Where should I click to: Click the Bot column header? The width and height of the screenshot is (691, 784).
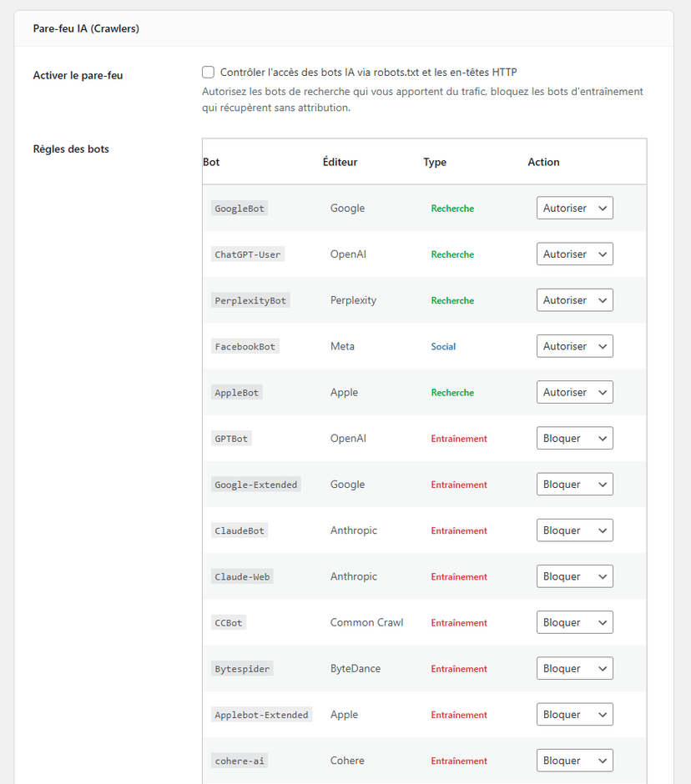click(x=211, y=162)
